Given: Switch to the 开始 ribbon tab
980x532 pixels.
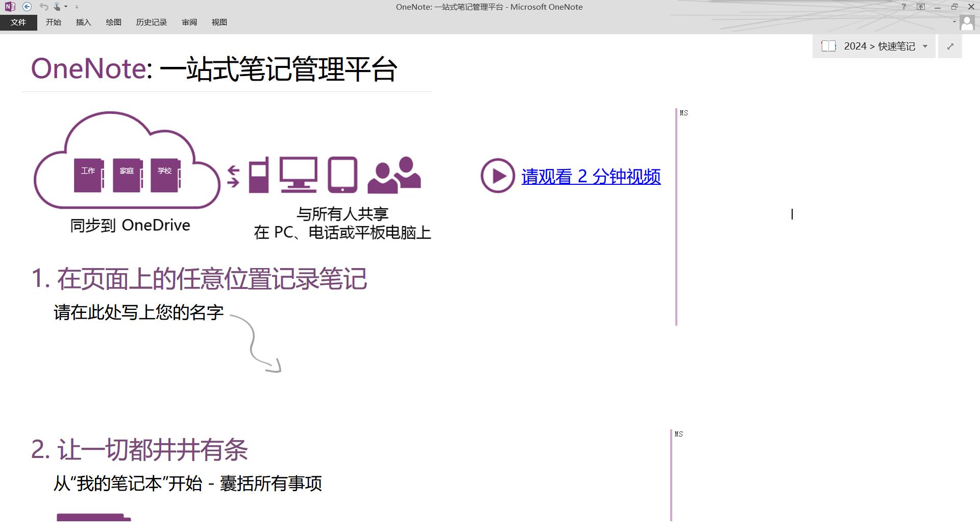Looking at the screenshot, I should [53, 22].
